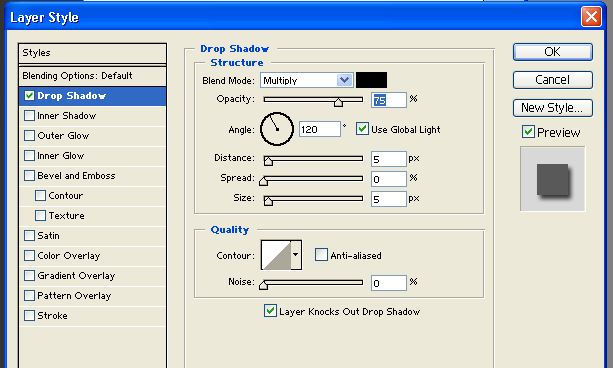613x368 pixels.
Task: Click the Distance slider thumb
Action: (268, 161)
